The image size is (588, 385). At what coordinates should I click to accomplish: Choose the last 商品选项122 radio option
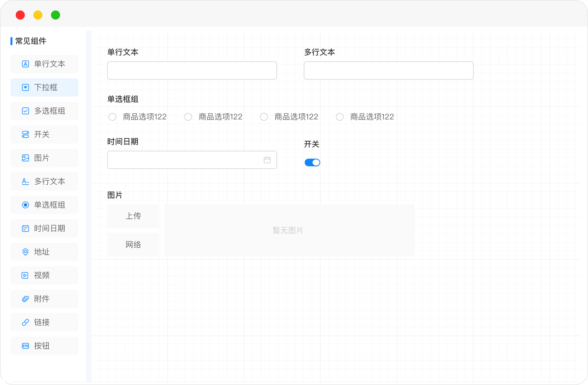(340, 117)
